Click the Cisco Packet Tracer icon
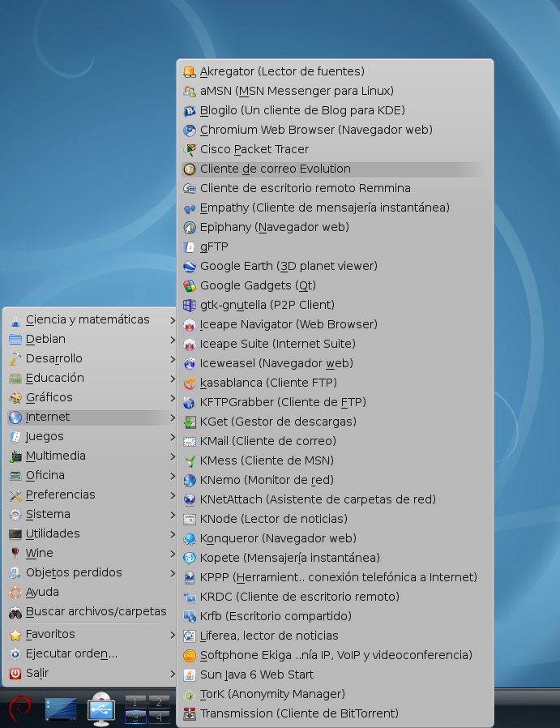The image size is (560, 728). tap(190, 149)
